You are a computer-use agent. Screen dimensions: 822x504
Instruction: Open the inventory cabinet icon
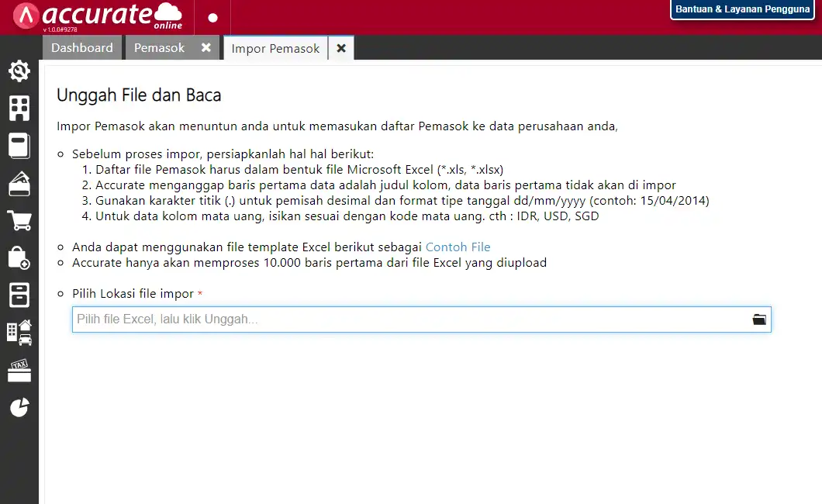19,295
